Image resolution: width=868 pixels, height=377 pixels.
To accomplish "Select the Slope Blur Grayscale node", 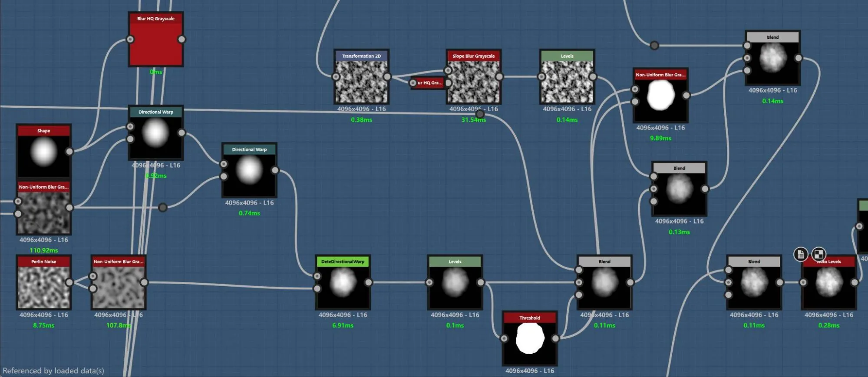I will click(474, 77).
